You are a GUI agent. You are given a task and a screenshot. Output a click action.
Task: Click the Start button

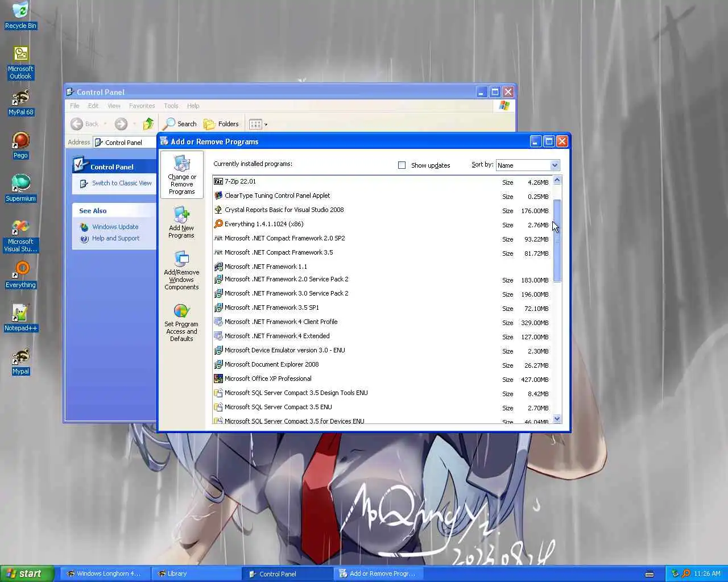[x=27, y=573]
